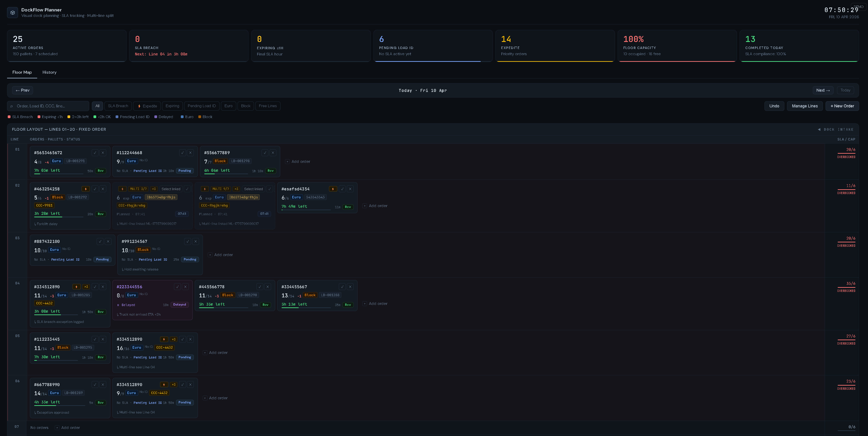The image size is (868, 436).
Task: Click the expedite lightning icon on order #463254258
Action: click(x=86, y=189)
